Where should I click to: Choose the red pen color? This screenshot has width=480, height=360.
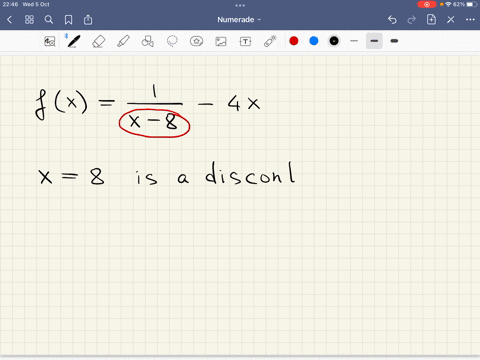(294, 41)
